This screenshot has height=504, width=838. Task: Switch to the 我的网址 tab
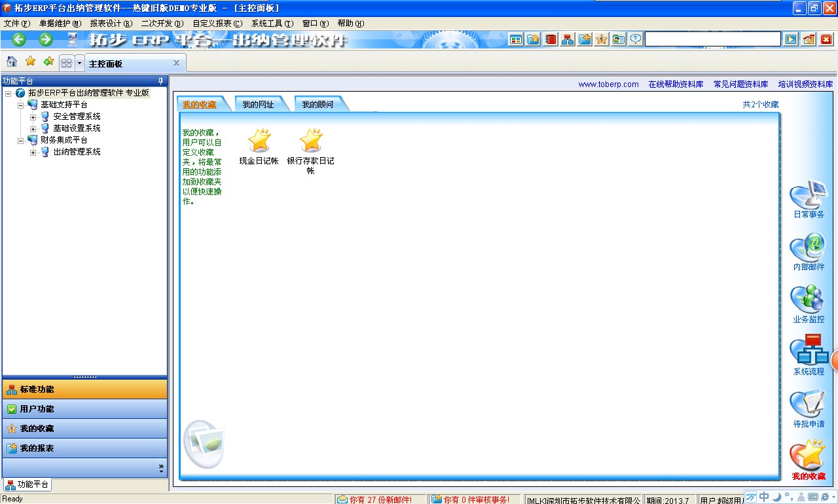(258, 104)
